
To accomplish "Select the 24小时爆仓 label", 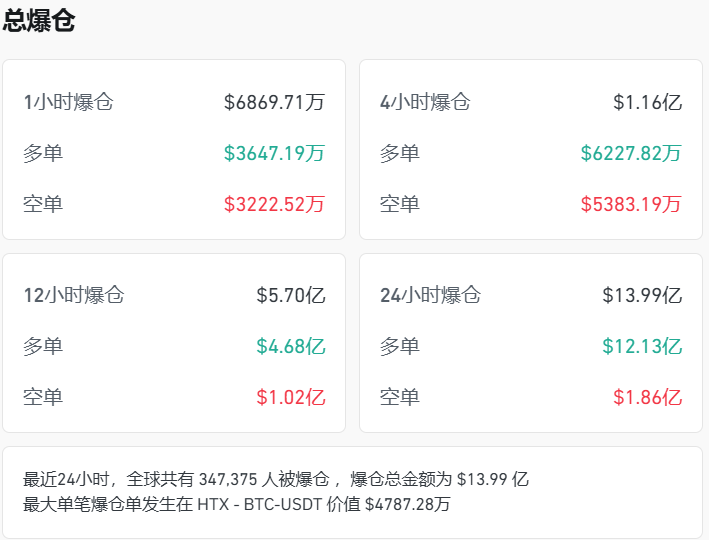I will pyautogui.click(x=430, y=296).
